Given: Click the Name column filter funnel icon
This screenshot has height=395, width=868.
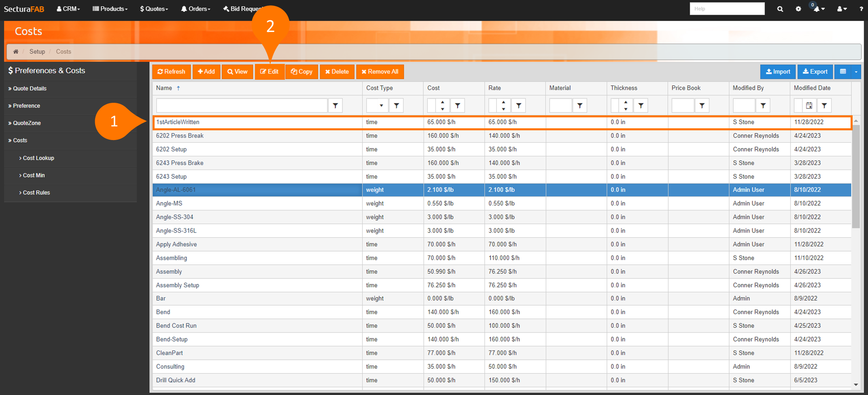Looking at the screenshot, I should point(335,106).
